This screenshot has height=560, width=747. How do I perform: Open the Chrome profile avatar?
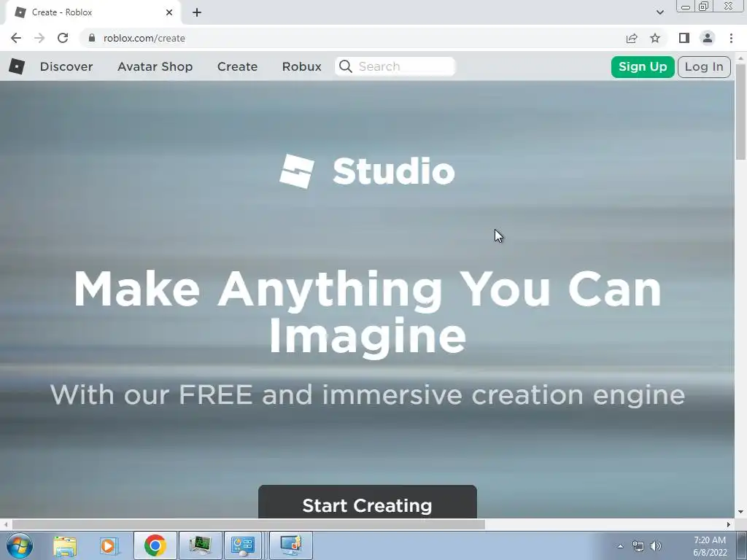click(x=708, y=38)
